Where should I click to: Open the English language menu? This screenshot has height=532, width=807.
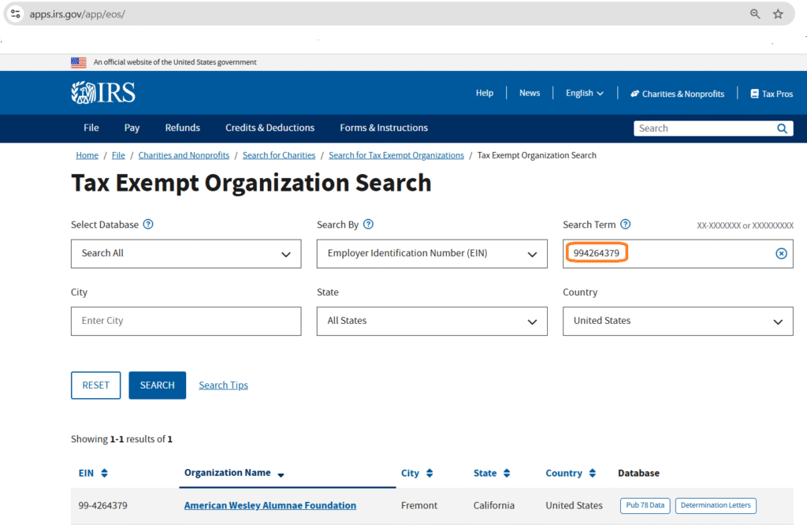584,93
